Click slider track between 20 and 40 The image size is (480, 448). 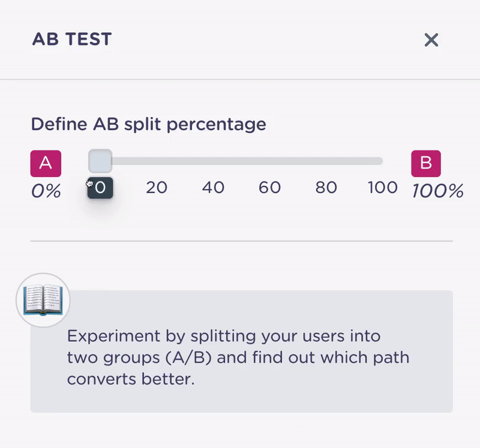point(185,161)
